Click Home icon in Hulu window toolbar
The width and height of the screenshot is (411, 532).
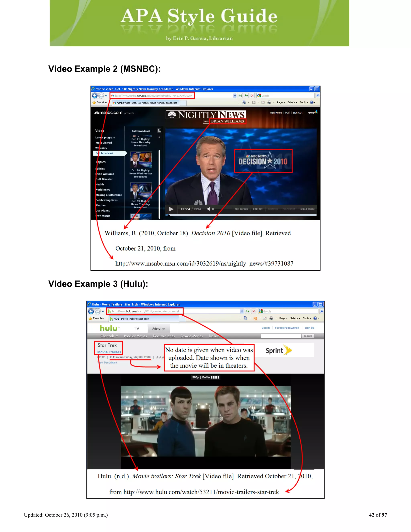pyautogui.click(x=245, y=318)
